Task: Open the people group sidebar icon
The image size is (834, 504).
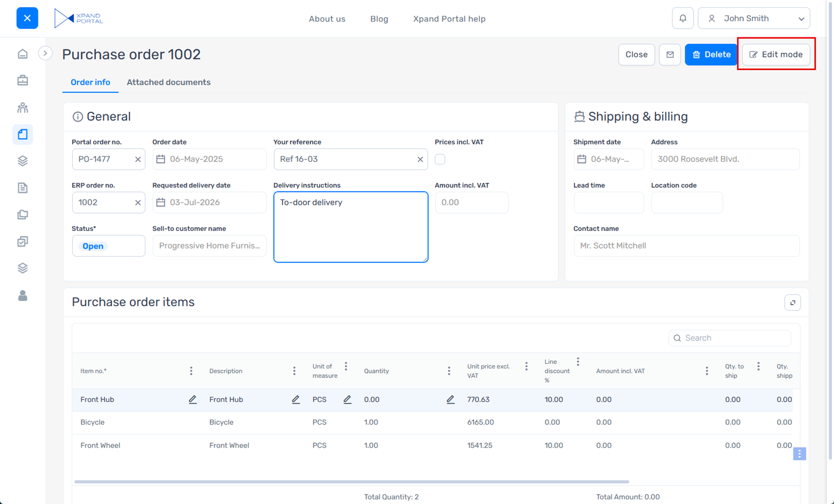Action: [23, 108]
